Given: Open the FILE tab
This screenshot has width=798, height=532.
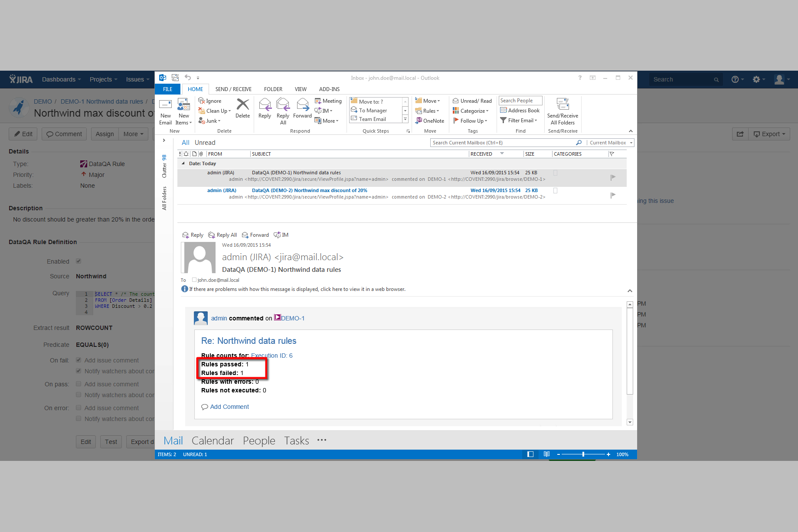Looking at the screenshot, I should click(168, 89).
